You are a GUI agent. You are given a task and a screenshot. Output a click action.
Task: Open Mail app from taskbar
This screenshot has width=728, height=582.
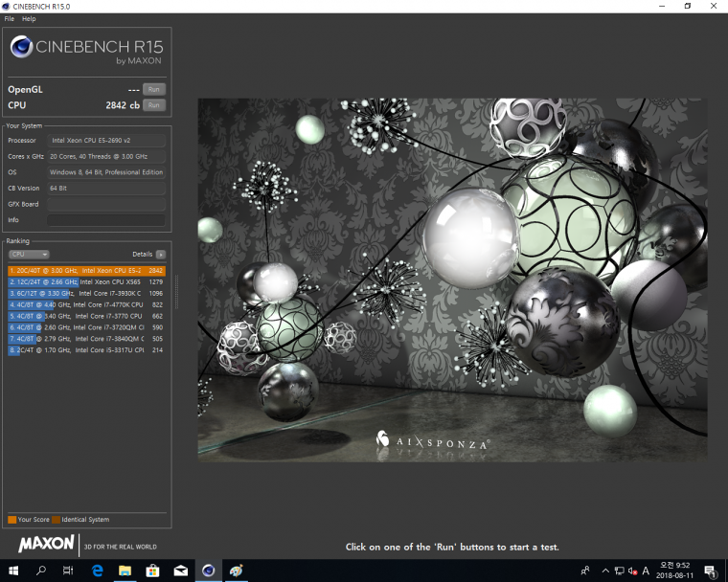point(181,571)
